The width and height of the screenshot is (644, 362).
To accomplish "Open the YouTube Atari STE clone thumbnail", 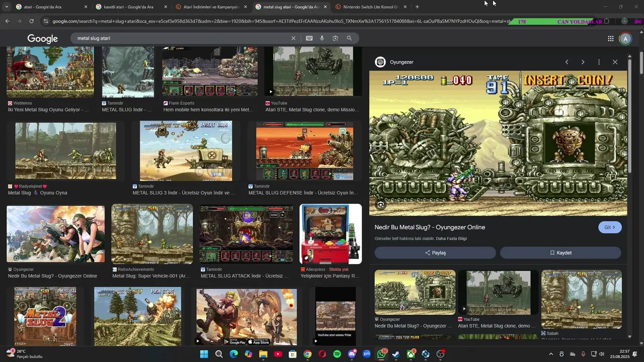I will [313, 71].
